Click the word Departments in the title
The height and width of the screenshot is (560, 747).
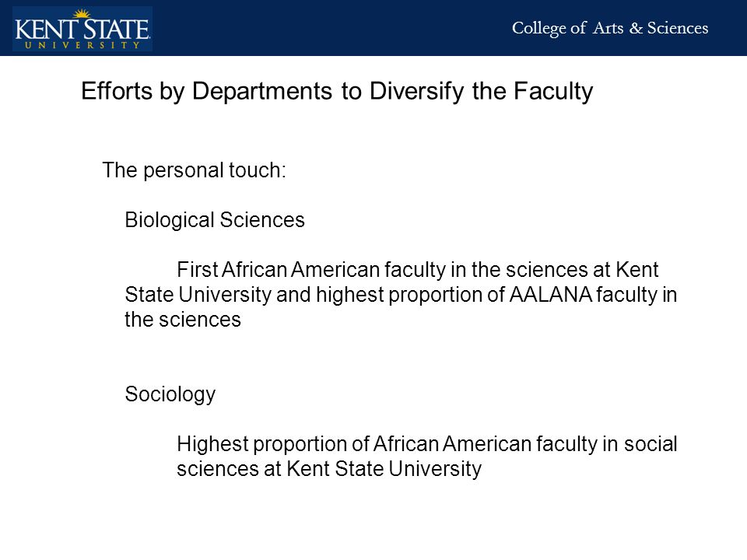pyautogui.click(x=262, y=90)
